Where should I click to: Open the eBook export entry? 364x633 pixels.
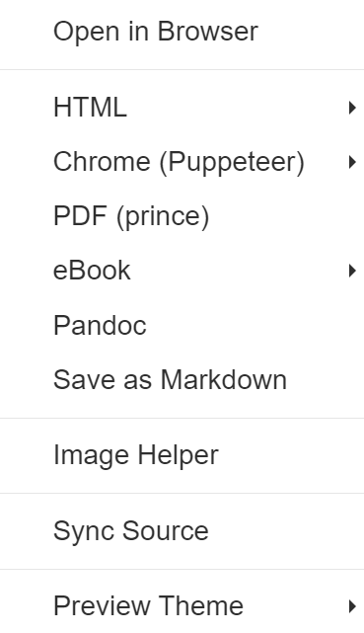pyautogui.click(x=182, y=271)
